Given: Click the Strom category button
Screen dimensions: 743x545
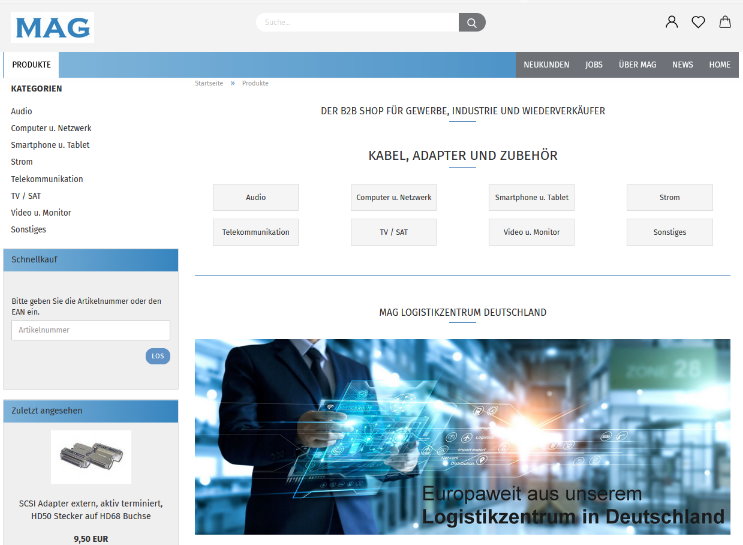Looking at the screenshot, I should coord(670,197).
